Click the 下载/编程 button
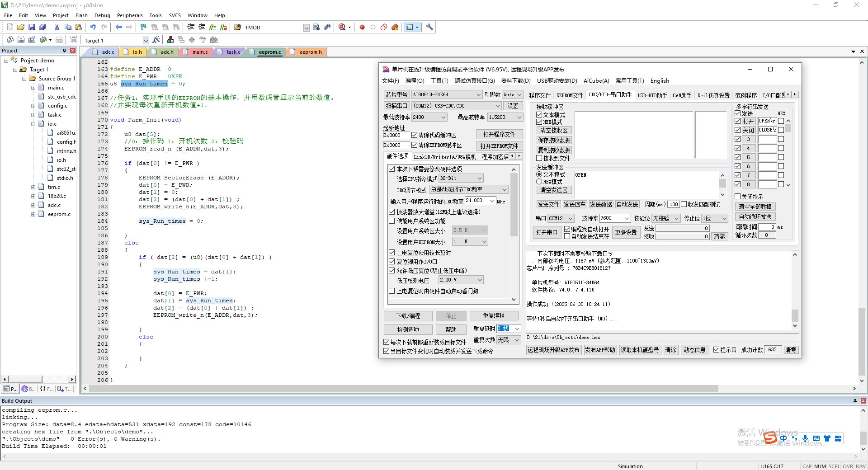 click(x=408, y=316)
